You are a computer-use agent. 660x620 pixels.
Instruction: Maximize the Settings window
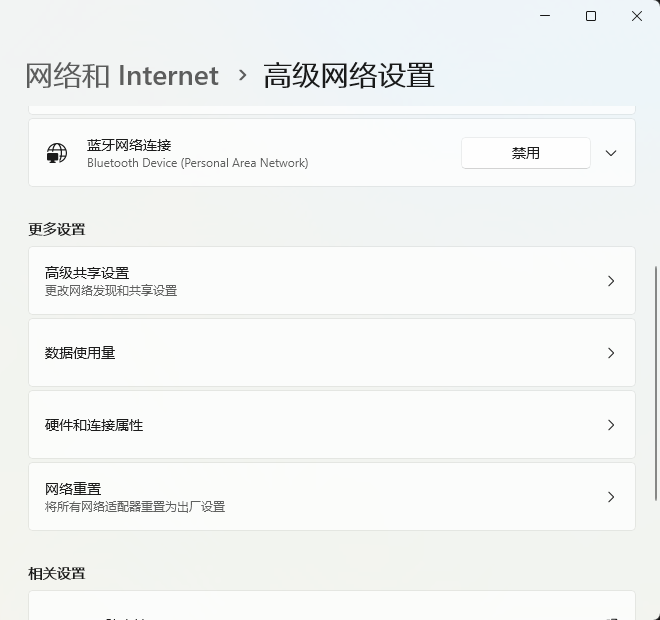(591, 16)
